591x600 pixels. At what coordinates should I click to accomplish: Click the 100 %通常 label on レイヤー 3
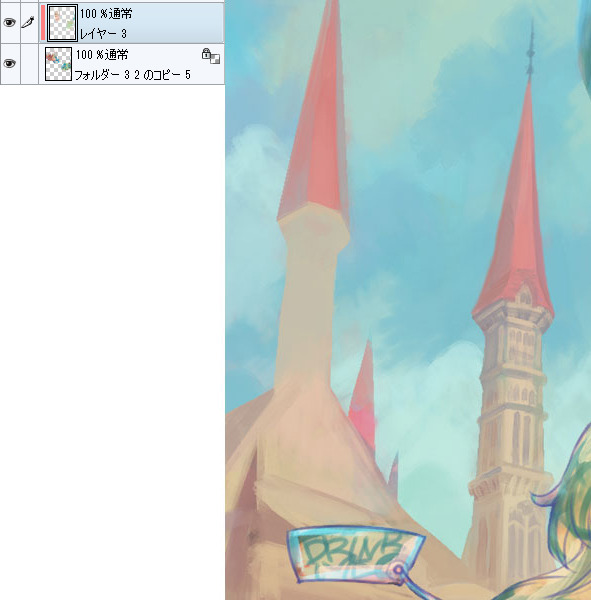pos(106,14)
